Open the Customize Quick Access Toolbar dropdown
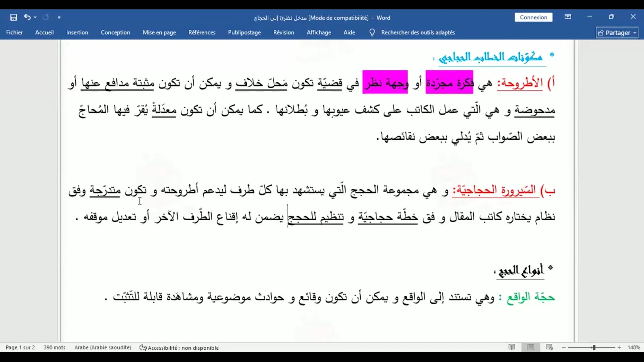 59,17
